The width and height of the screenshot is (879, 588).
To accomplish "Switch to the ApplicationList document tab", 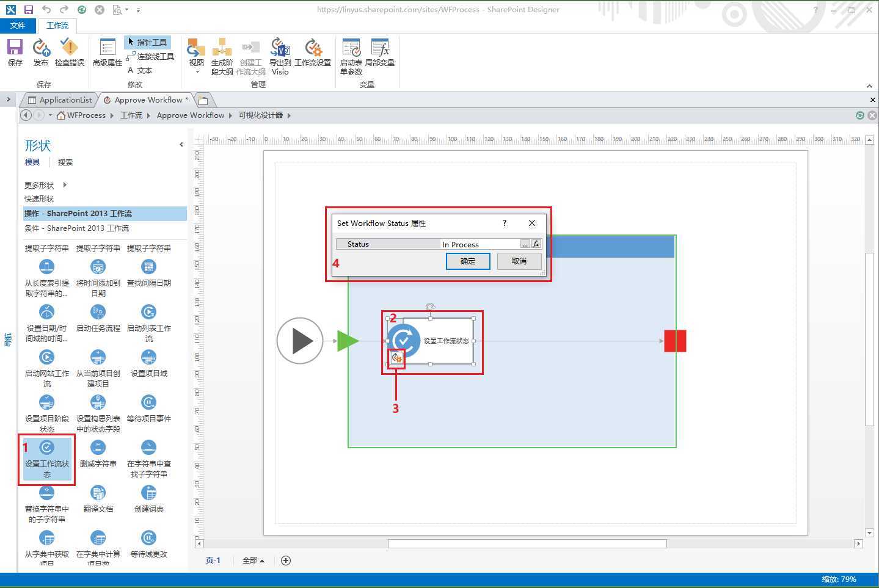I will click(x=60, y=100).
